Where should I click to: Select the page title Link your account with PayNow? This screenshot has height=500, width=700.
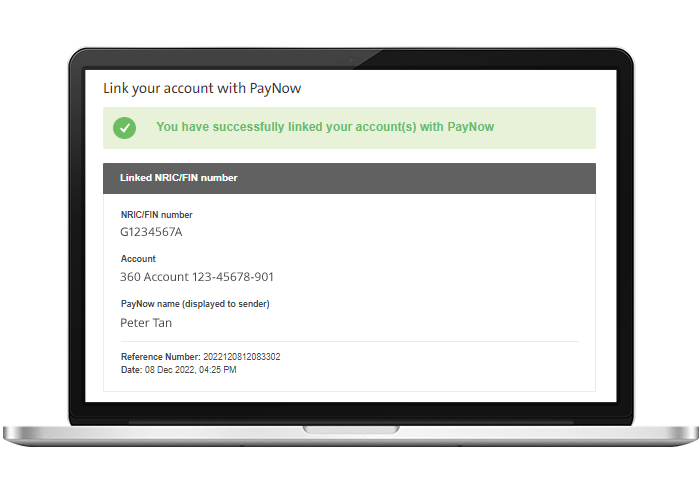point(202,88)
